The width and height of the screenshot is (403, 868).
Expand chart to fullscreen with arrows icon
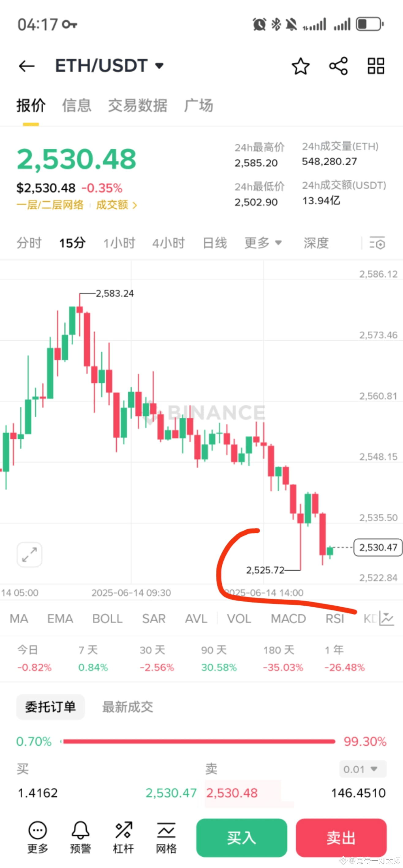coord(29,555)
